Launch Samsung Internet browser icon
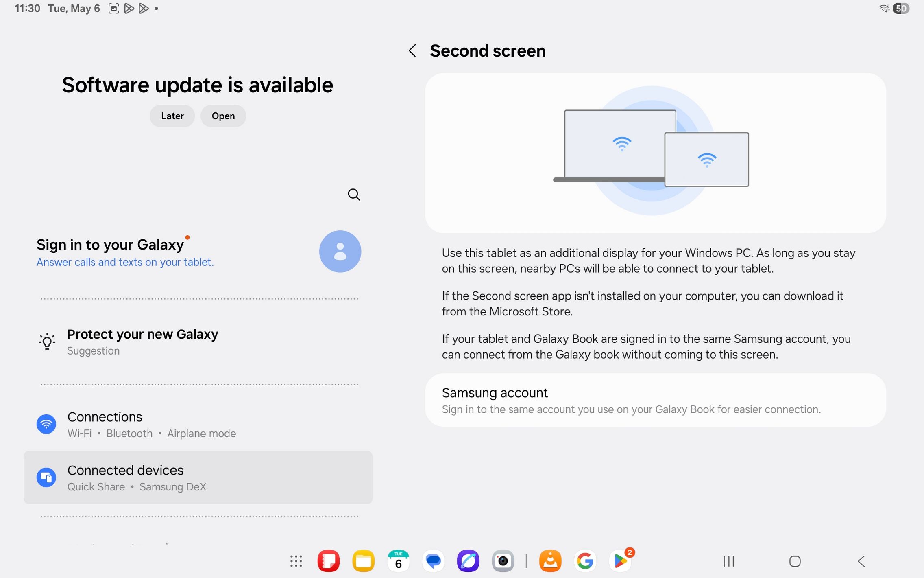Image resolution: width=924 pixels, height=578 pixels. click(x=468, y=561)
